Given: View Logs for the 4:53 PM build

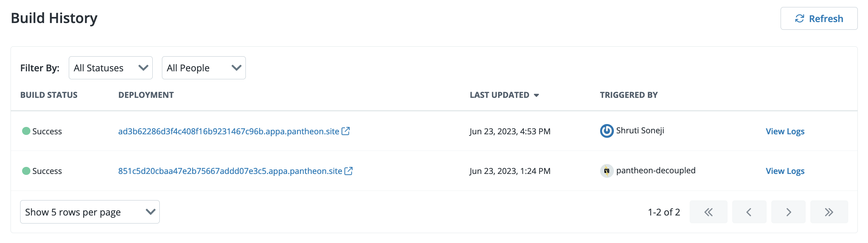Looking at the screenshot, I should pyautogui.click(x=785, y=131).
